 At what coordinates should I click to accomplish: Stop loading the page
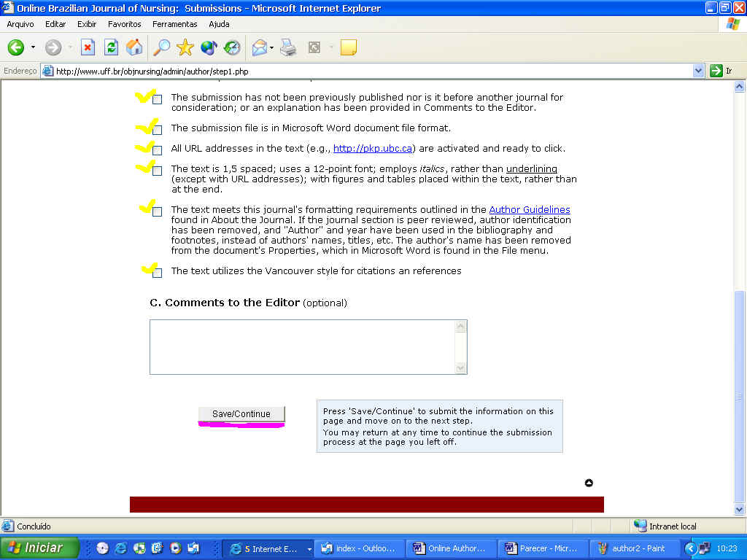[x=88, y=48]
